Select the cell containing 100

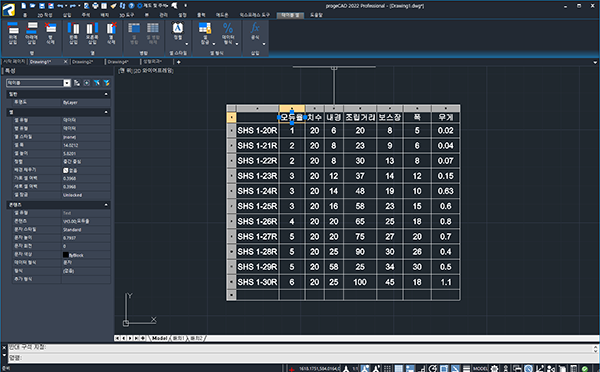(360, 282)
